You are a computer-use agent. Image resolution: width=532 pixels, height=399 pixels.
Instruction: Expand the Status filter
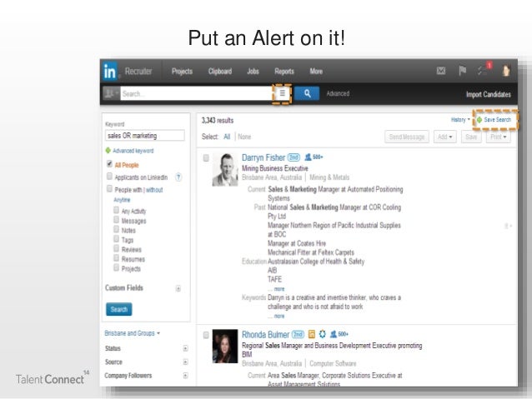[185, 348]
